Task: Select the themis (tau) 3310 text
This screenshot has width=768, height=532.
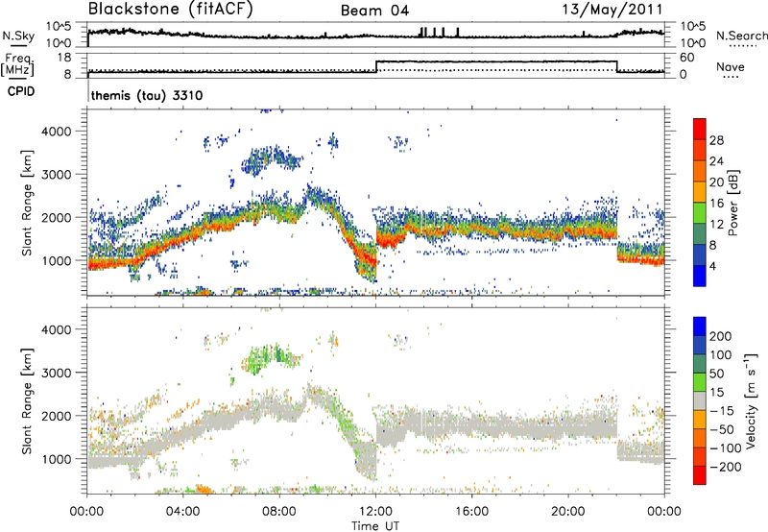Action: [147, 95]
